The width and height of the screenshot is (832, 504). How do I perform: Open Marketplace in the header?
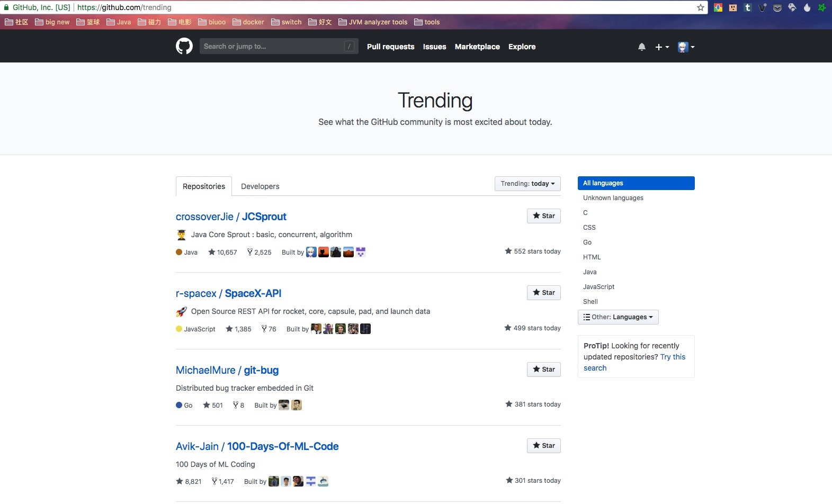pos(477,47)
